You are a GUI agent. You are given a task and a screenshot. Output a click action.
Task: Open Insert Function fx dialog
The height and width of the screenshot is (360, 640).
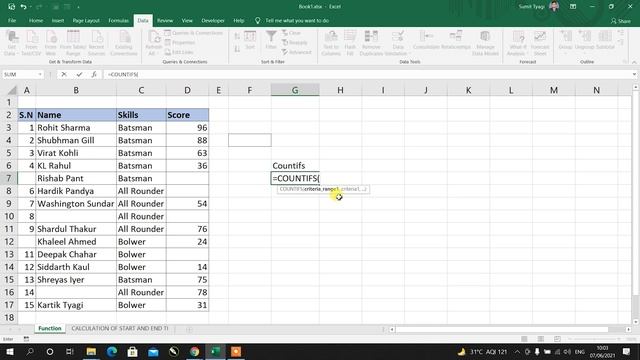tap(94, 74)
